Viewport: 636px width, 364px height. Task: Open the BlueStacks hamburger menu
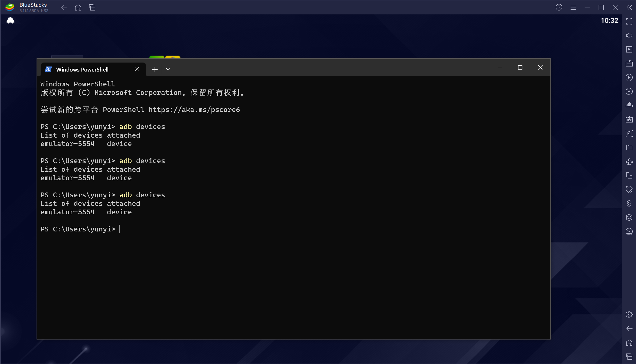pos(573,7)
